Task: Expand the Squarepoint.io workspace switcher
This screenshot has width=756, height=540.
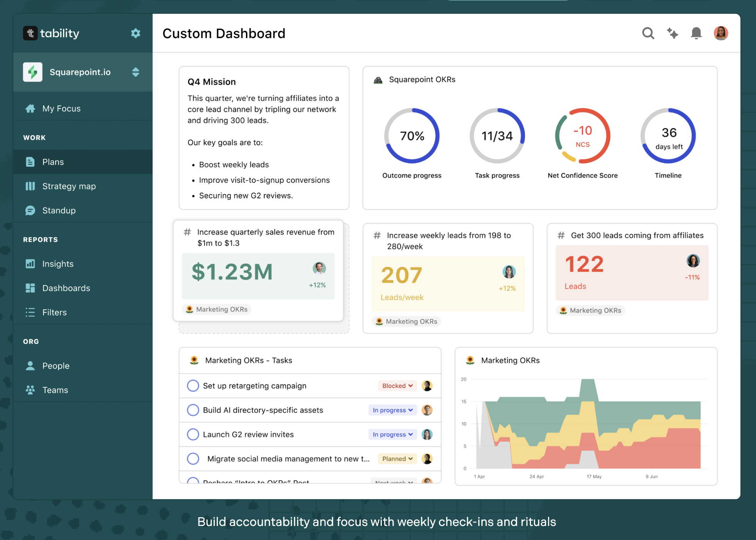Action: pos(135,72)
